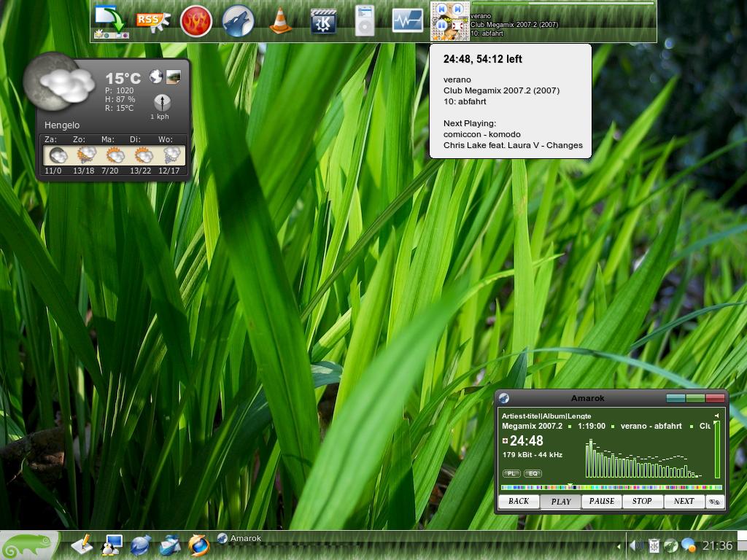Open the system monitor graph icon
Screen dimensions: 747x560
point(407,21)
